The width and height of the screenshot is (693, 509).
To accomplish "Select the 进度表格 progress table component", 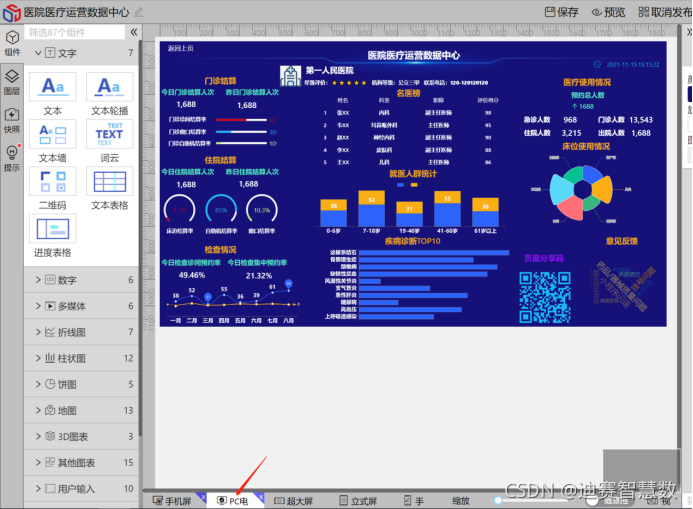I will point(53,236).
